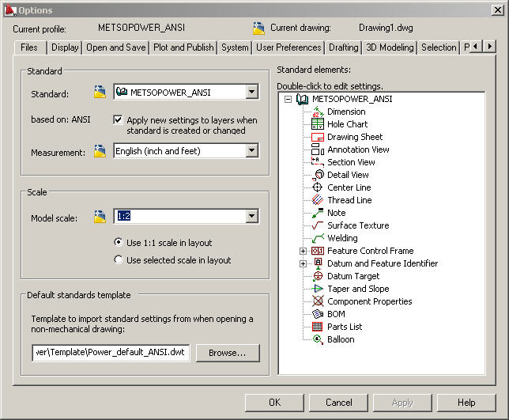This screenshot has height=420, width=509.
Task: Close the Options dialog
Action: (x=498, y=10)
